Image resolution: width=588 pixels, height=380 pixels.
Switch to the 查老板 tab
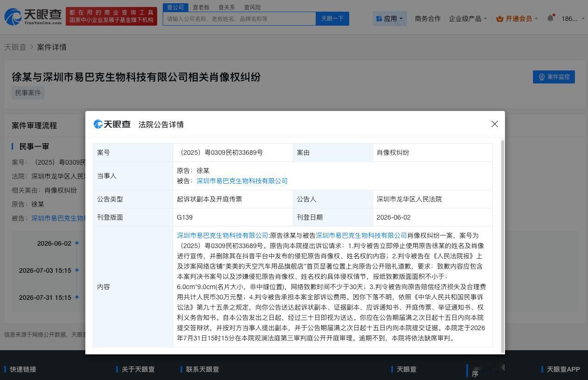tap(201, 7)
